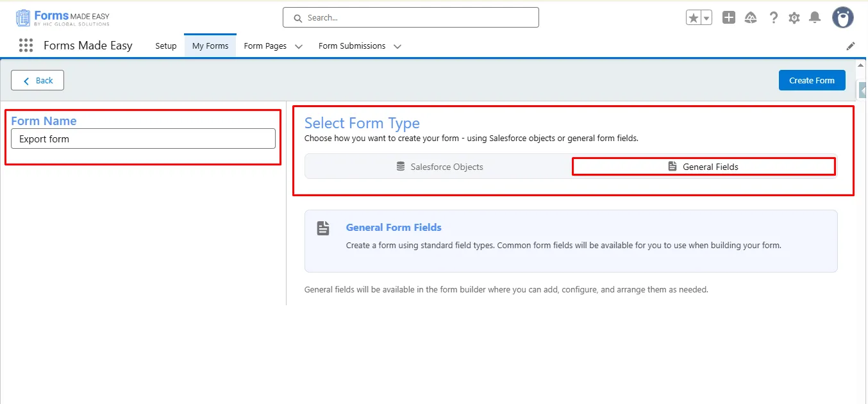Expand the Form Submissions chevron menu

tap(397, 46)
